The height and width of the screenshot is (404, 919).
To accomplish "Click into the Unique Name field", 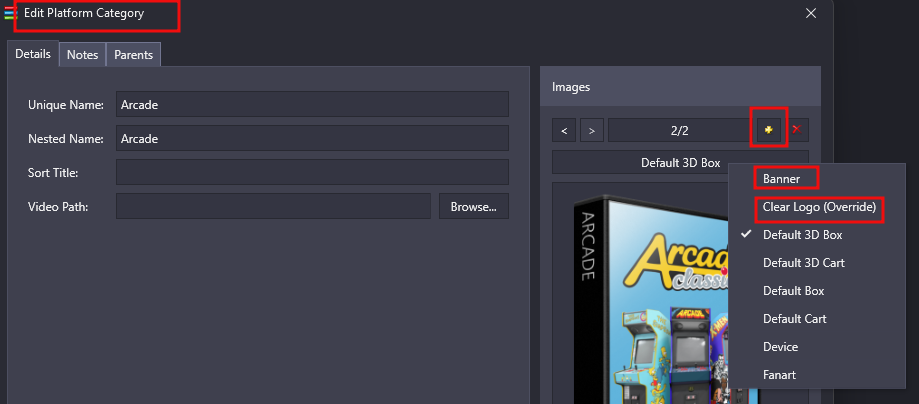I will coord(312,104).
